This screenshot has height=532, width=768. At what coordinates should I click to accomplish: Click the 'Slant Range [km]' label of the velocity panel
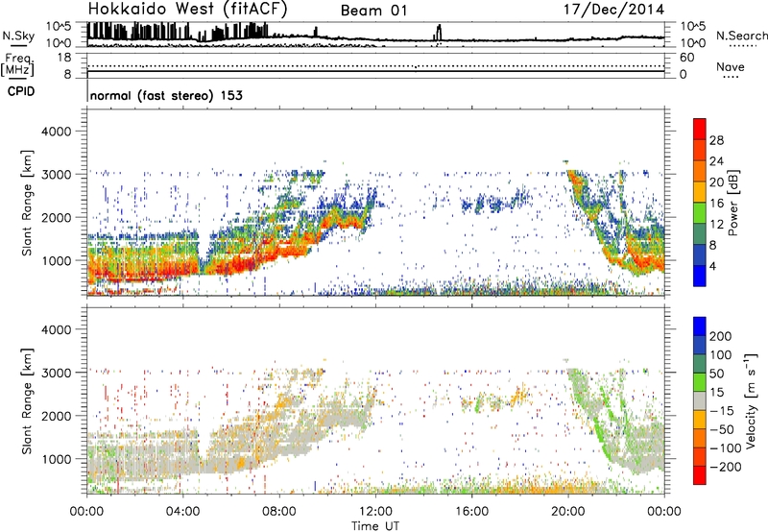point(27,400)
